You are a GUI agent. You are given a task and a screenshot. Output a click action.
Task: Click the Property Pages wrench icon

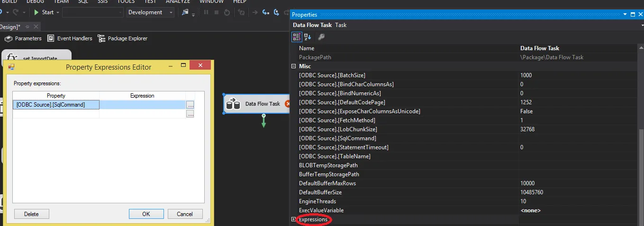coord(321,36)
